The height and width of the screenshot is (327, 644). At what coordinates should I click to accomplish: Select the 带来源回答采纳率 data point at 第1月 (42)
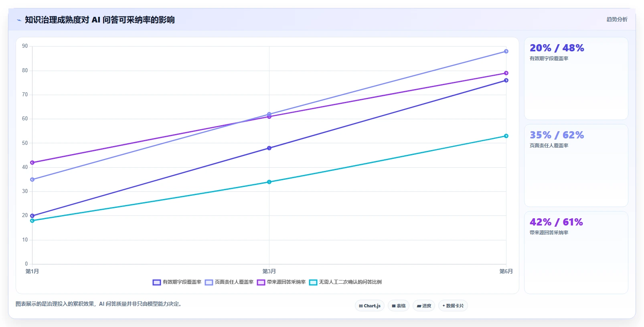coord(32,162)
